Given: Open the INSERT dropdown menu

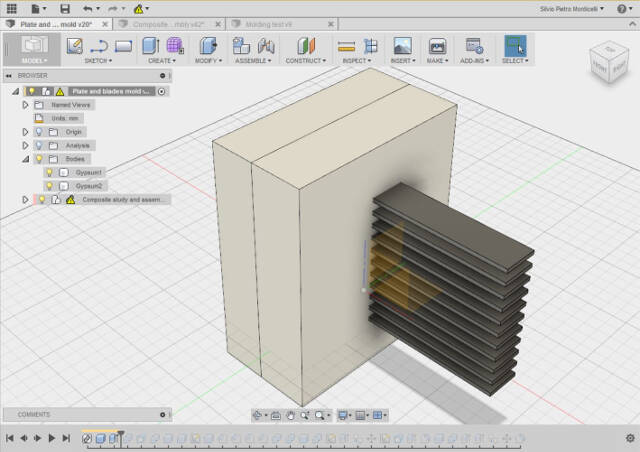Looking at the screenshot, I should (402, 60).
